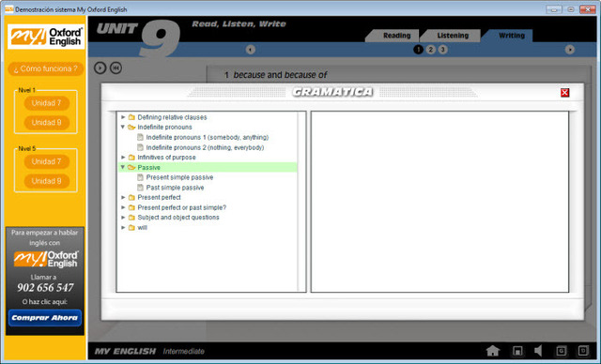Close the Gramatica panel with red X

coord(564,92)
